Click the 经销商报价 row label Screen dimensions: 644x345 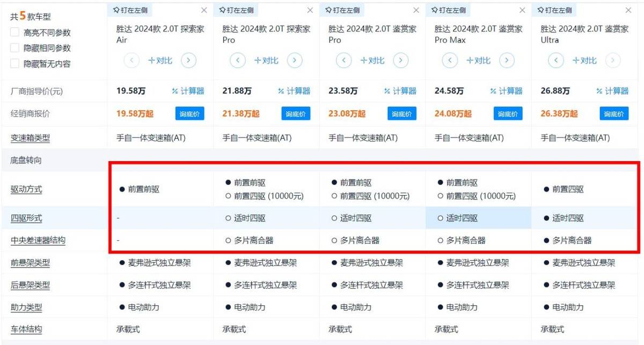point(30,114)
